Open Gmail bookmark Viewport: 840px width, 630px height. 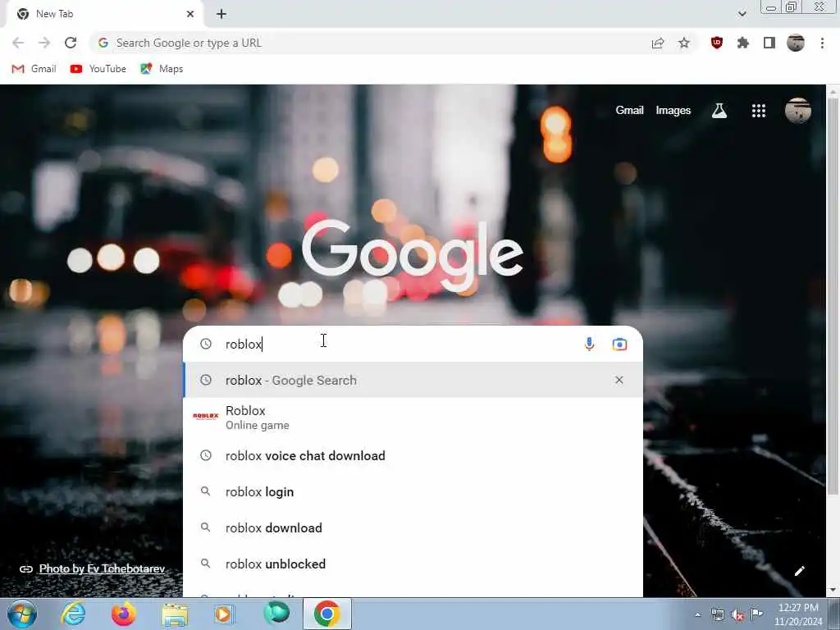(34, 69)
